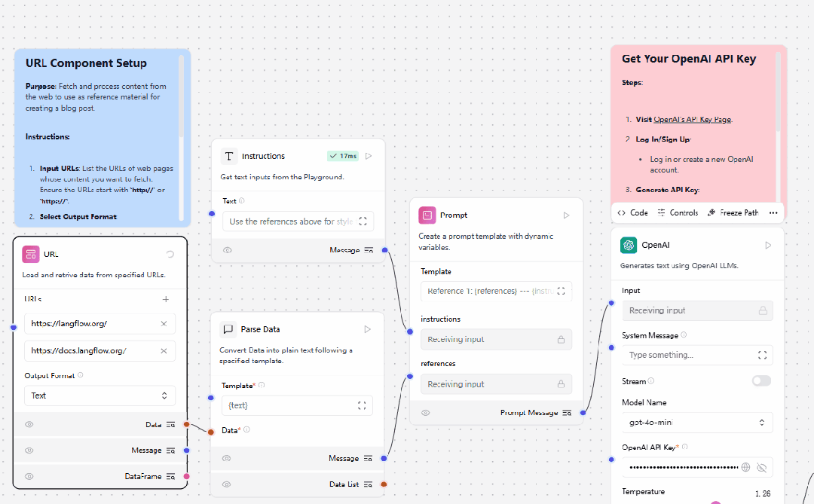Screen dimensions: 814x504
Task: Toggle eye icon on Prompt Message output
Action: pyautogui.click(x=426, y=413)
